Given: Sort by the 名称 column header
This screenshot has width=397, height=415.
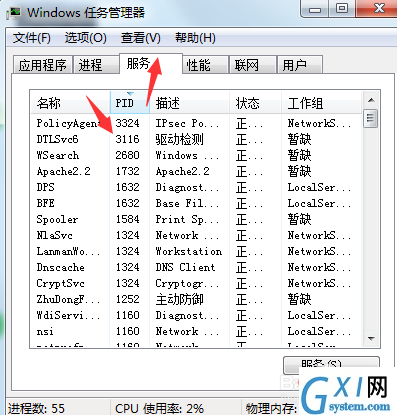Looking at the screenshot, I should pyautogui.click(x=70, y=103).
